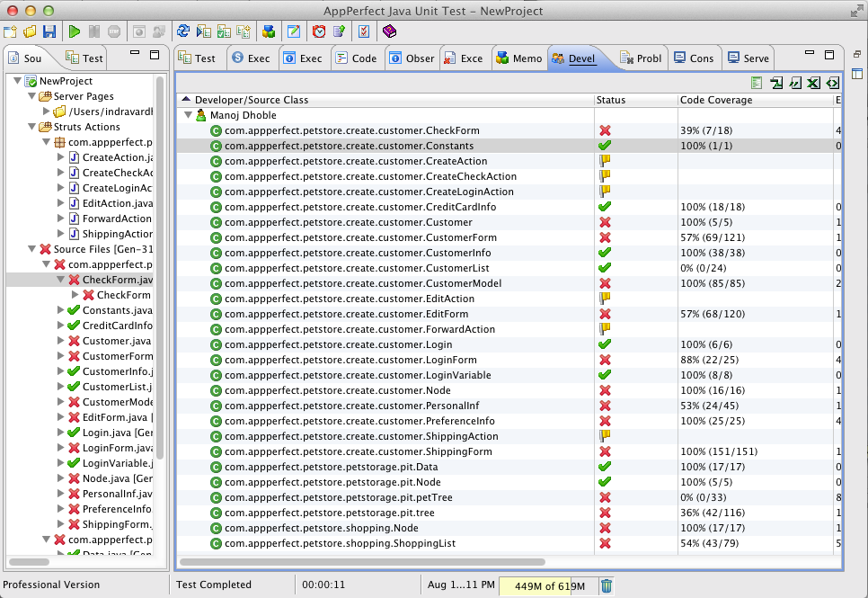Create a new project with the toolbar icon

pyautogui.click(x=10, y=31)
